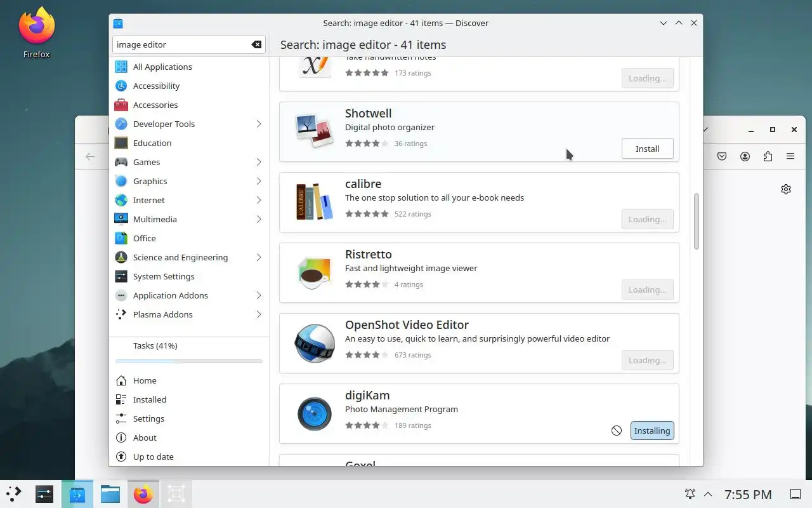Click the screenshot tool taskbar icon
This screenshot has width=812, height=508.
[176, 493]
